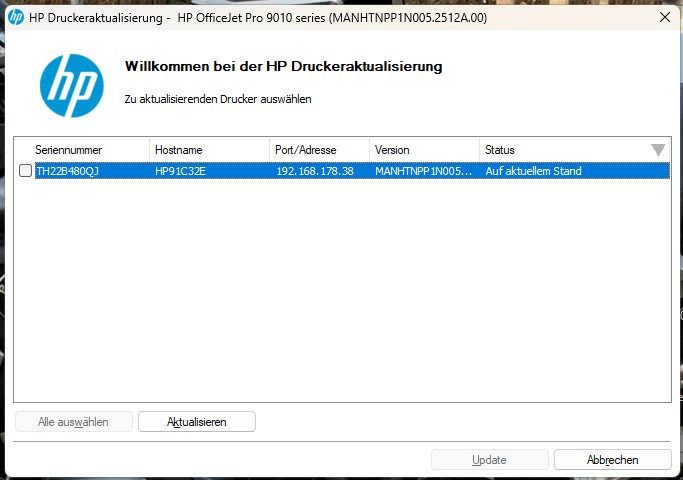
Task: Open the column filter triangle dropdown
Action: 658,149
